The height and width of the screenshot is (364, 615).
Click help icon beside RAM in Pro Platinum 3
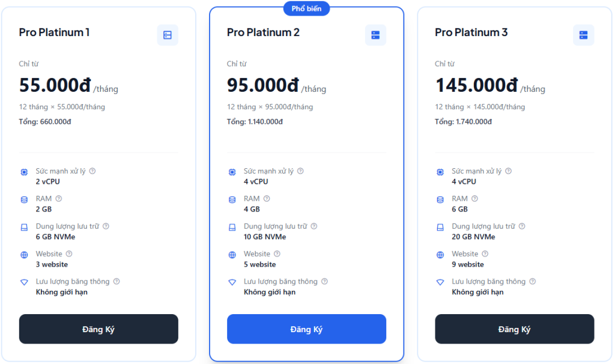(475, 199)
